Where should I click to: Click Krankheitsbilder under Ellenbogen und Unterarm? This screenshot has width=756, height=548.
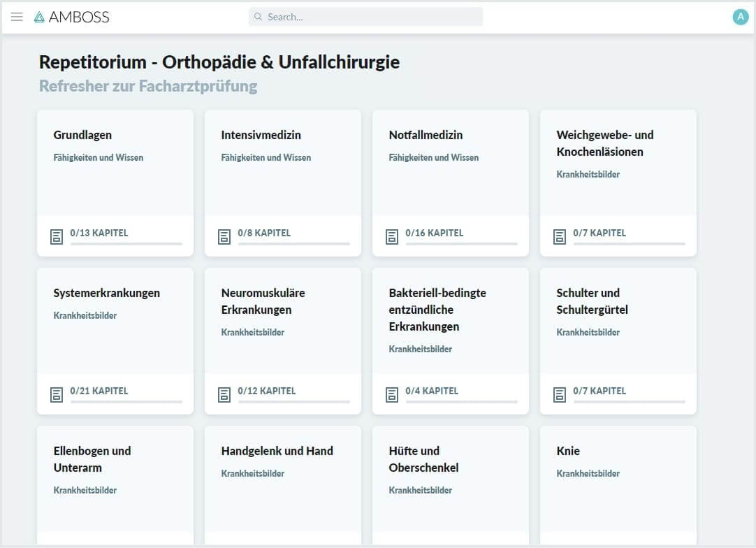pyautogui.click(x=85, y=491)
